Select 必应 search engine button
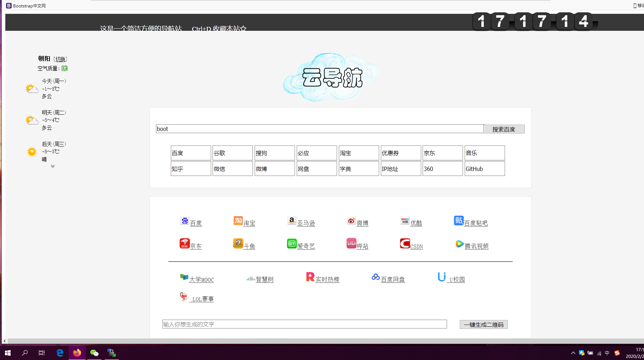 (x=317, y=153)
